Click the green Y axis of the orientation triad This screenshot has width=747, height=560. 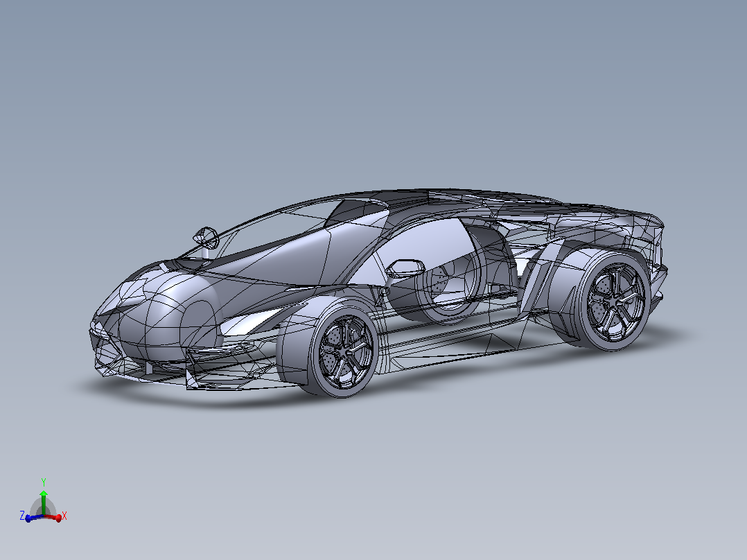point(44,502)
